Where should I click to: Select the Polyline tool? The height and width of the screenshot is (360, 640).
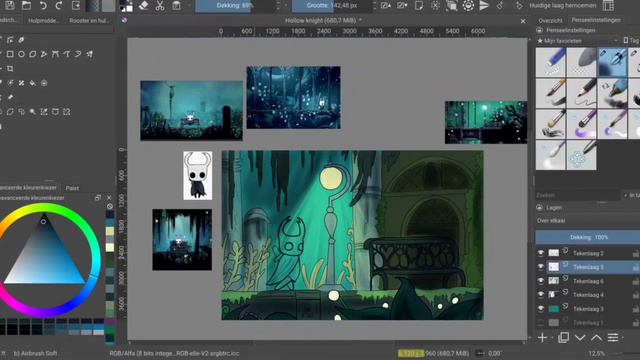point(44,54)
